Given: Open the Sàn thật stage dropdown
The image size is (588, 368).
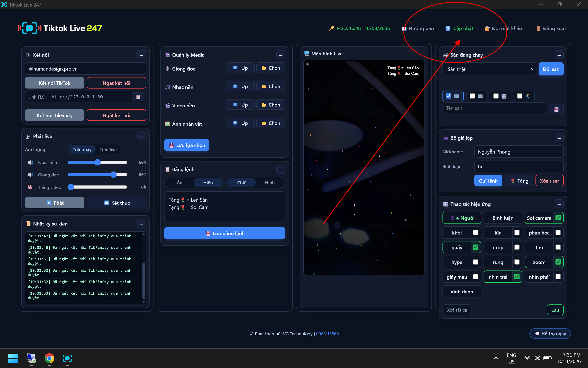Looking at the screenshot, I should click(489, 69).
